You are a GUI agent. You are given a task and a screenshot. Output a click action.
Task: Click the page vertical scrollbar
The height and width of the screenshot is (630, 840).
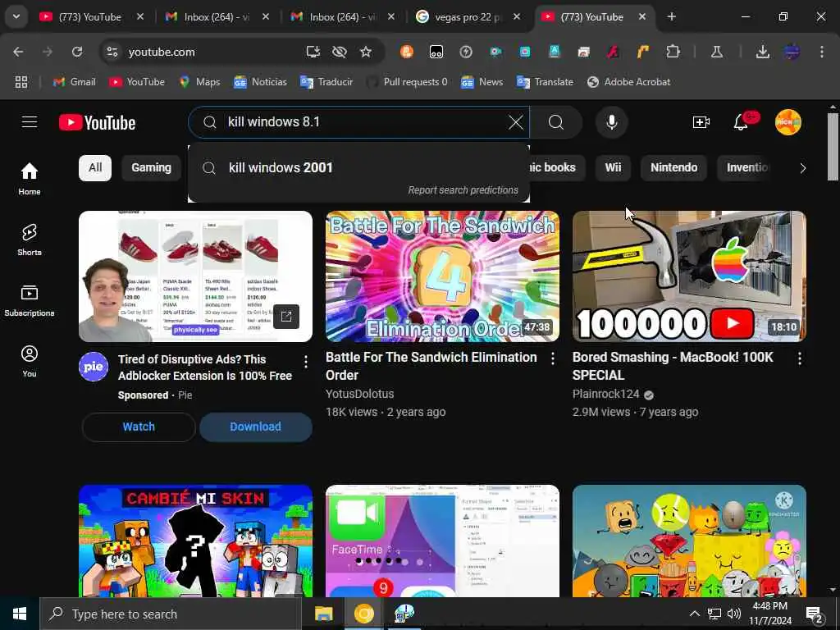pyautogui.click(x=833, y=148)
